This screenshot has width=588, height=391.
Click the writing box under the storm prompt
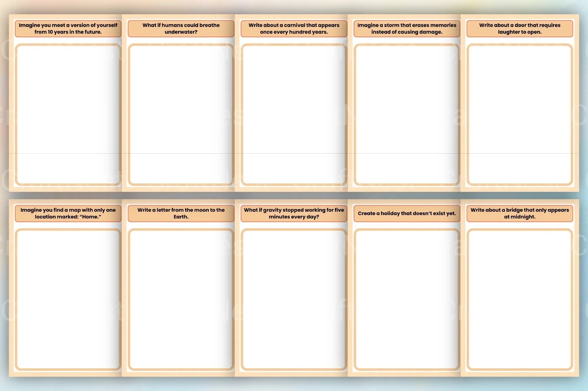point(407,115)
